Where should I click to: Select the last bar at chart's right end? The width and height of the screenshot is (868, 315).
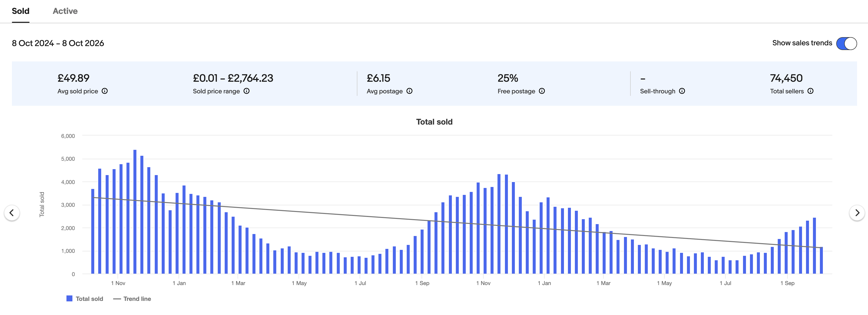(821, 260)
